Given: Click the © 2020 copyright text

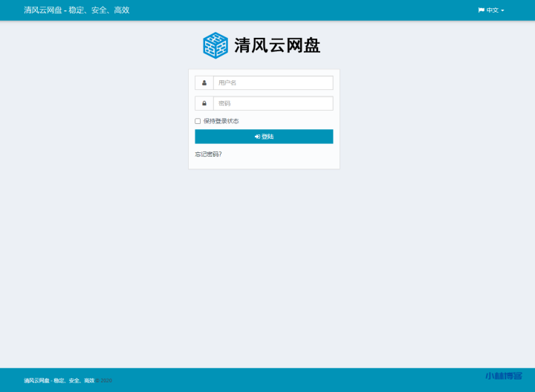Looking at the screenshot, I should (x=104, y=380).
